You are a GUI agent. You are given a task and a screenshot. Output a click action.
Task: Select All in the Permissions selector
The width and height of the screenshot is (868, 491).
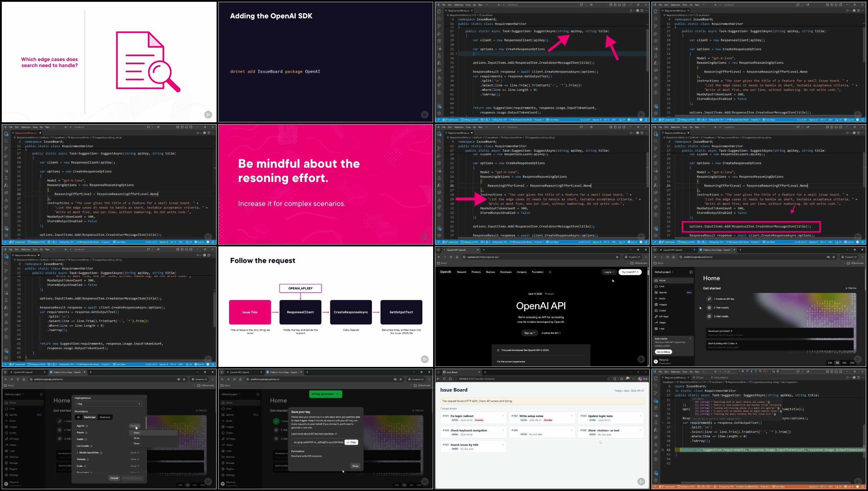78,417
